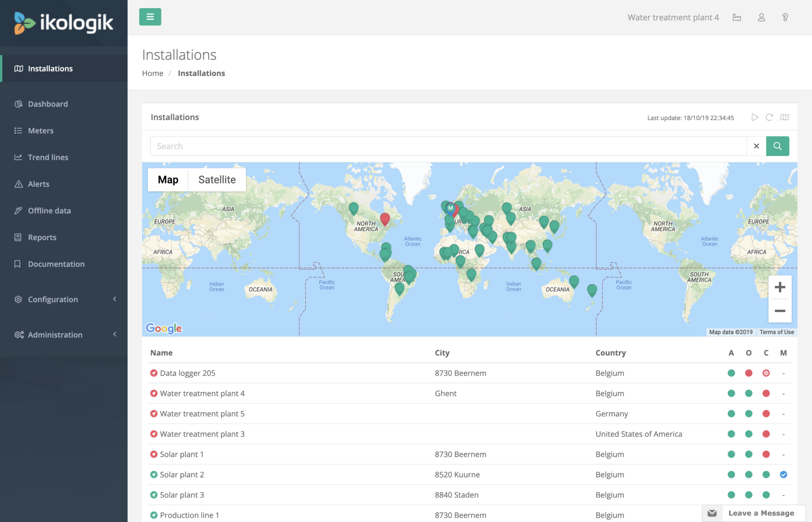Open the Data logger 205 row
The image size is (812, 522).
click(x=470, y=373)
